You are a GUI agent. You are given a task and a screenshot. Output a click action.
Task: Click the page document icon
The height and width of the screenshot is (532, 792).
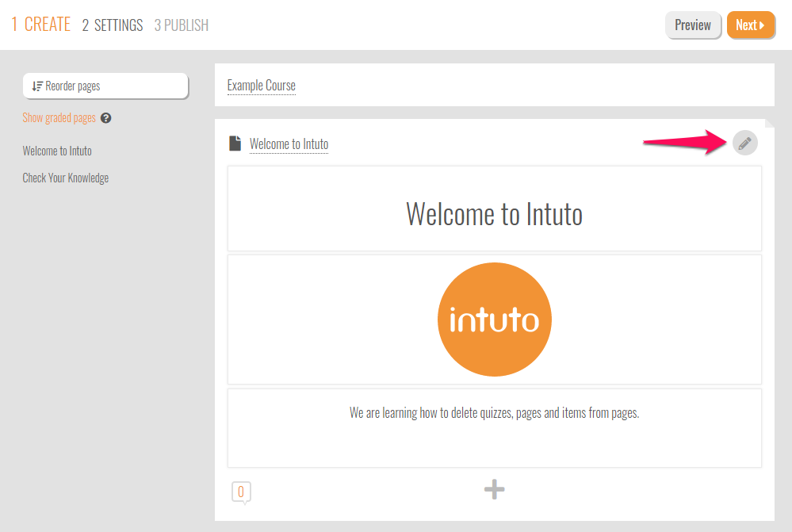235,144
